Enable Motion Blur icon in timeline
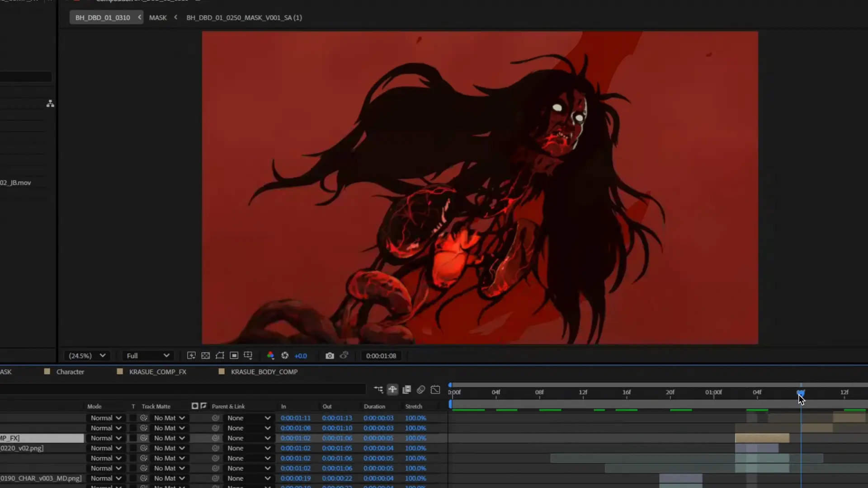Image resolution: width=868 pixels, height=488 pixels. [x=421, y=389]
